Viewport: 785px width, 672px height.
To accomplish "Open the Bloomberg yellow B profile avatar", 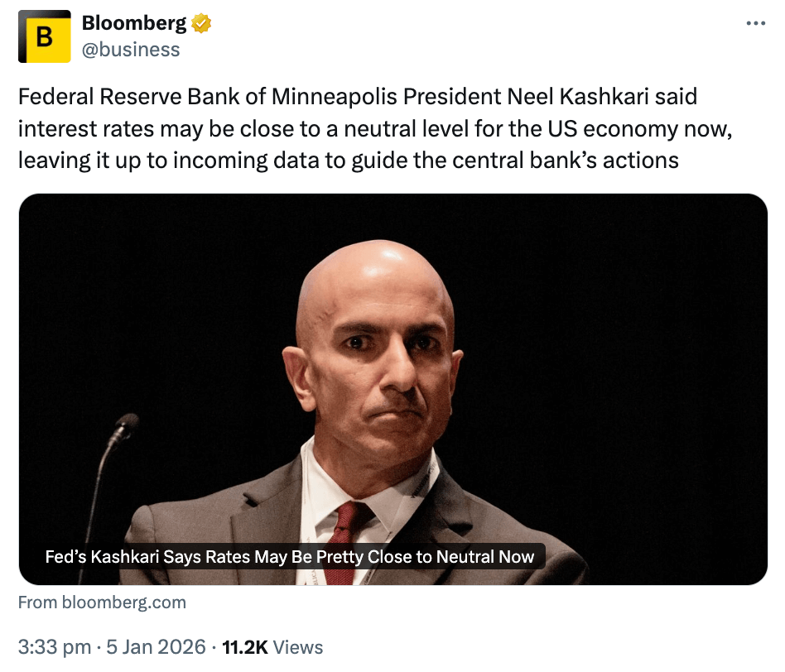I will click(45, 36).
